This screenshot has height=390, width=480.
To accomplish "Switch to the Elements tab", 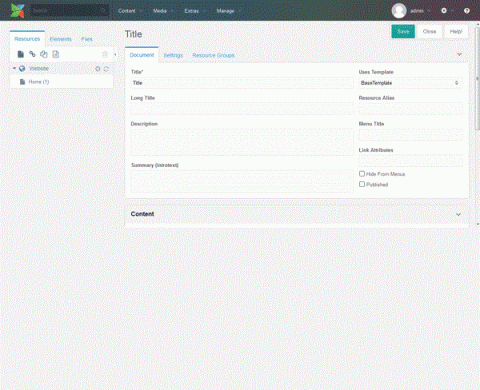I will (x=61, y=39).
